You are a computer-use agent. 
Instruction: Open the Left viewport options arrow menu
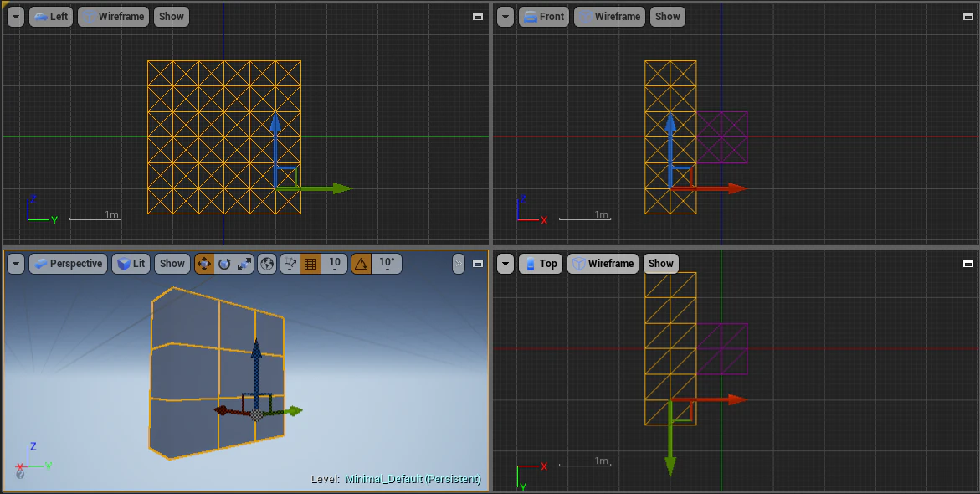[x=16, y=16]
